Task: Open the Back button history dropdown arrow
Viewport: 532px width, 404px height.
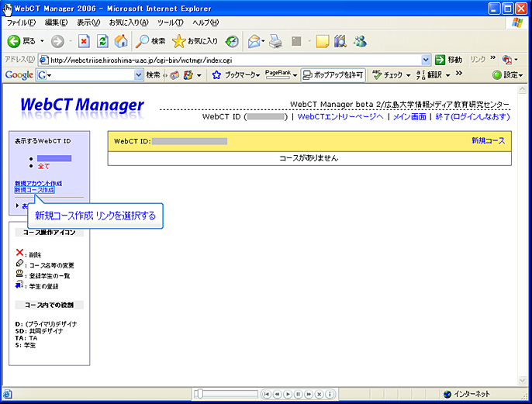Action: coord(42,41)
